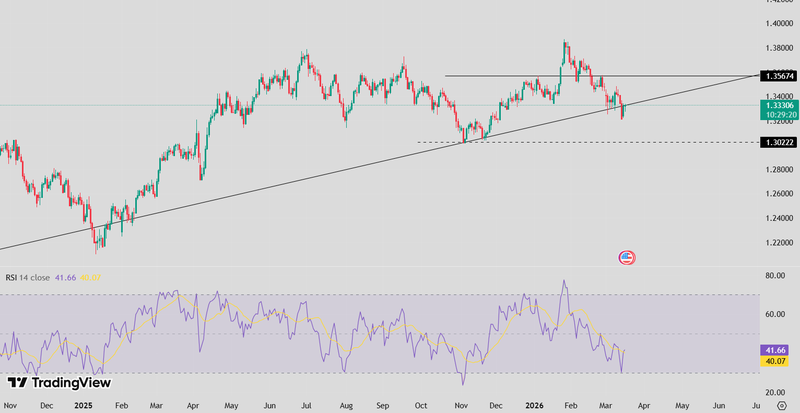Click the 1.40000 level on price axis
The width and height of the screenshot is (800, 413).
pyautogui.click(x=777, y=23)
